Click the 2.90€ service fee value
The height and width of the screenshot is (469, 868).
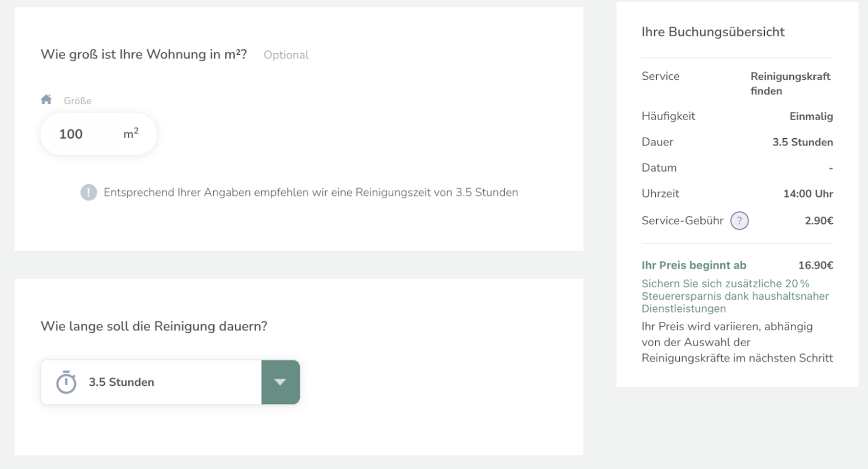pyautogui.click(x=819, y=221)
